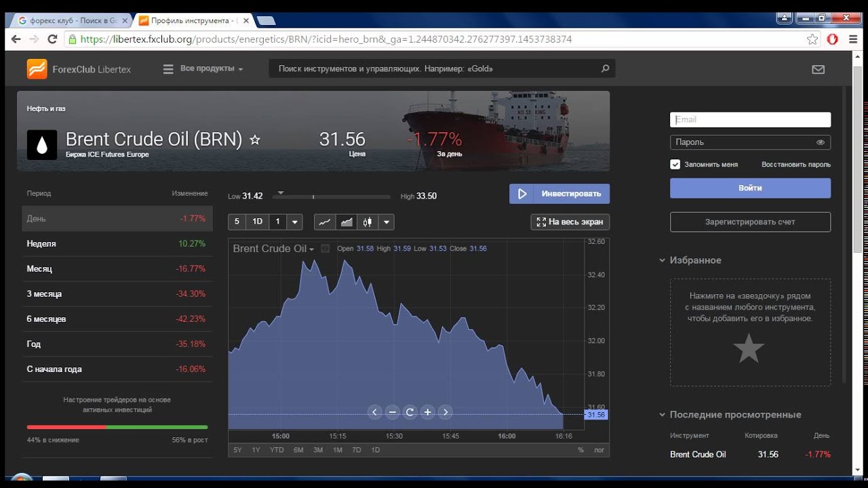The width and height of the screenshot is (868, 488).
Task: Select the 1Y chart range
Action: click(256, 450)
